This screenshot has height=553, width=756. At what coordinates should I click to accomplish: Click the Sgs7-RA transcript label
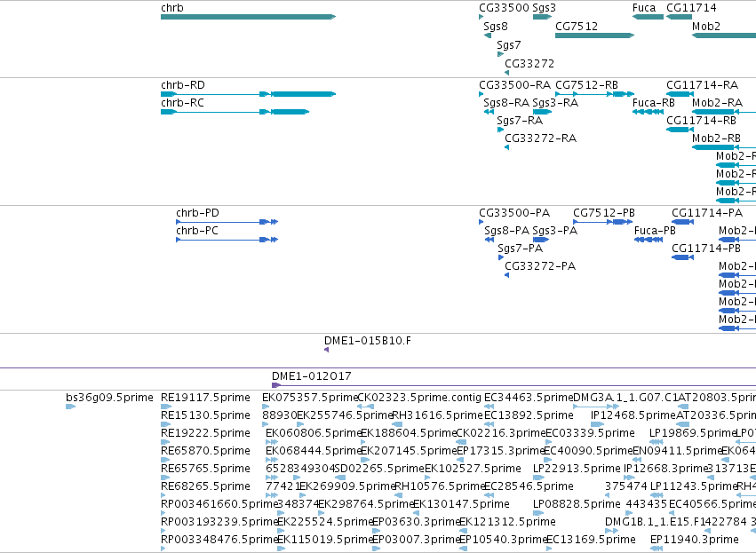(520, 121)
